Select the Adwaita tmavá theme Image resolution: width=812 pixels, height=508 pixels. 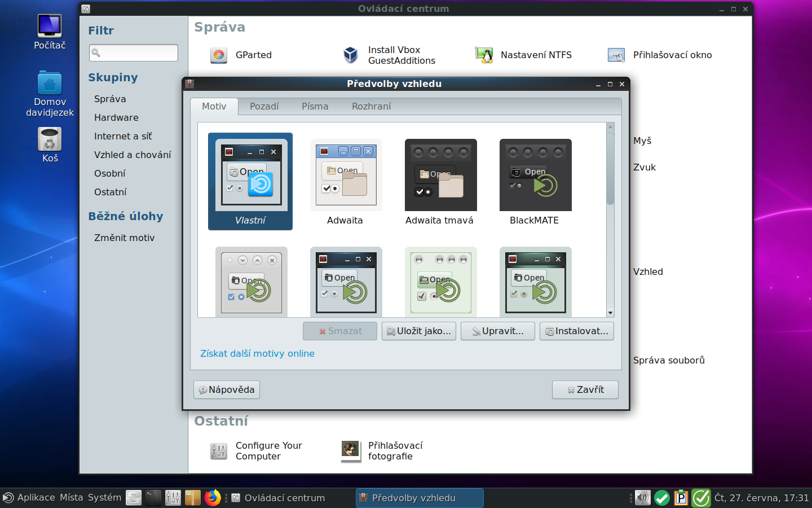tap(440, 181)
